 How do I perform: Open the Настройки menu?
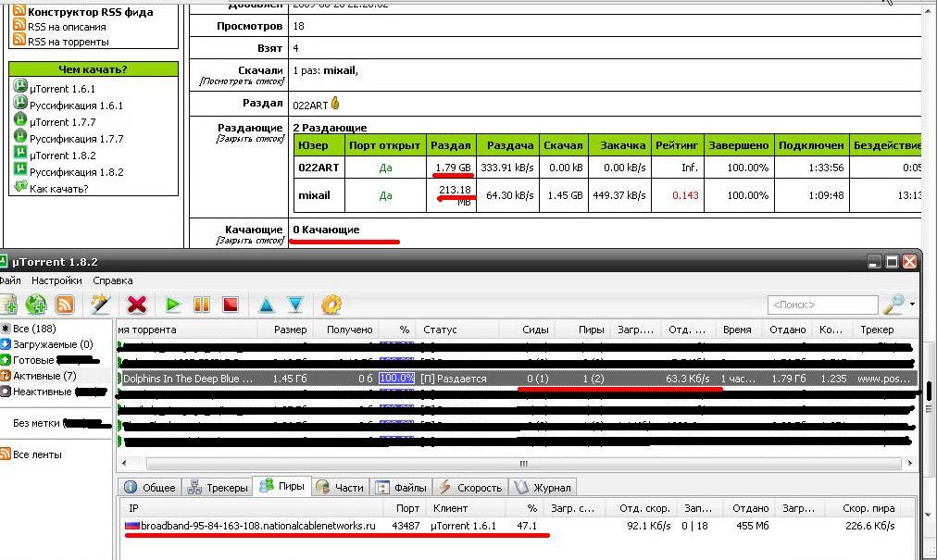click(x=56, y=280)
